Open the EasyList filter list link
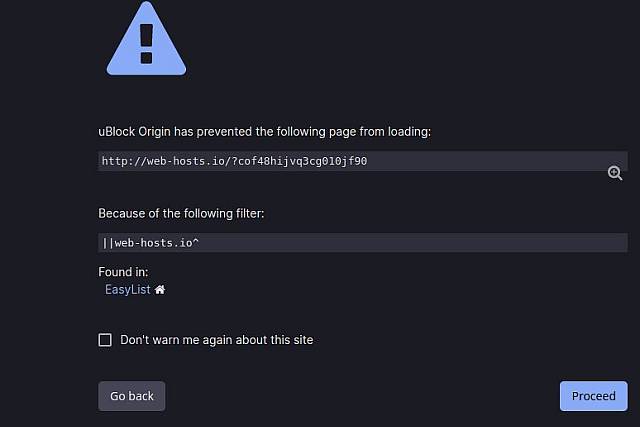The height and width of the screenshot is (427, 640). pos(127,290)
